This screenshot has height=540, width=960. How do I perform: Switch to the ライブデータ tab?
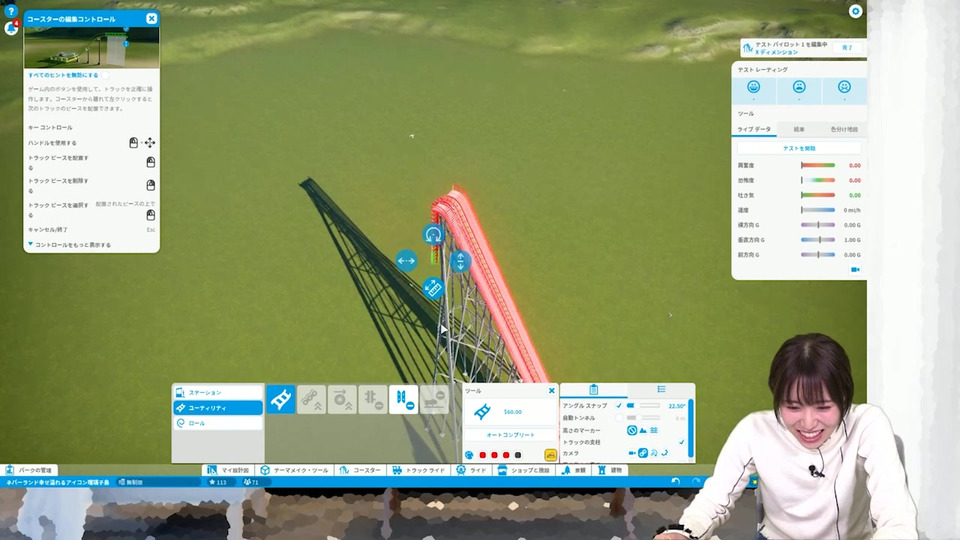[x=754, y=129]
